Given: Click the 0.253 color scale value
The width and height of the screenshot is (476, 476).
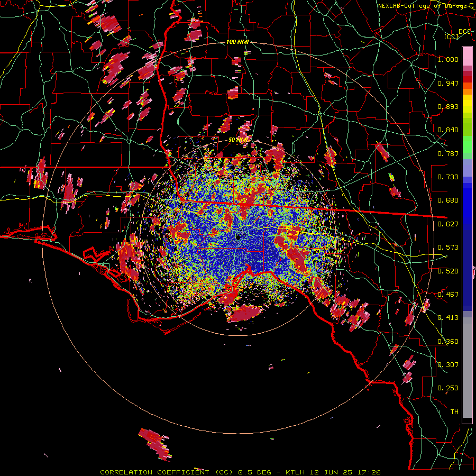Looking at the screenshot, I should click(448, 388).
